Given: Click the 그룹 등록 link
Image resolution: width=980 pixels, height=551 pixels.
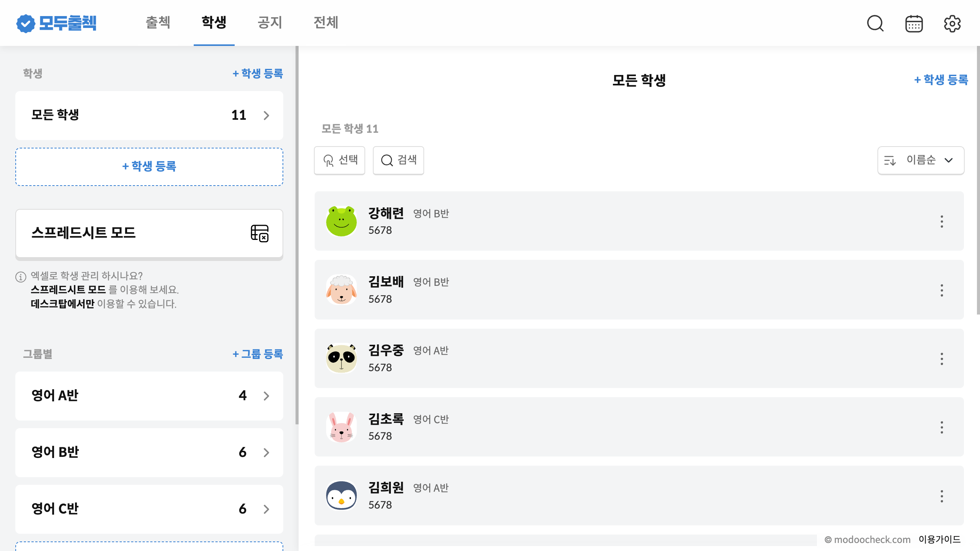Looking at the screenshot, I should tap(258, 354).
